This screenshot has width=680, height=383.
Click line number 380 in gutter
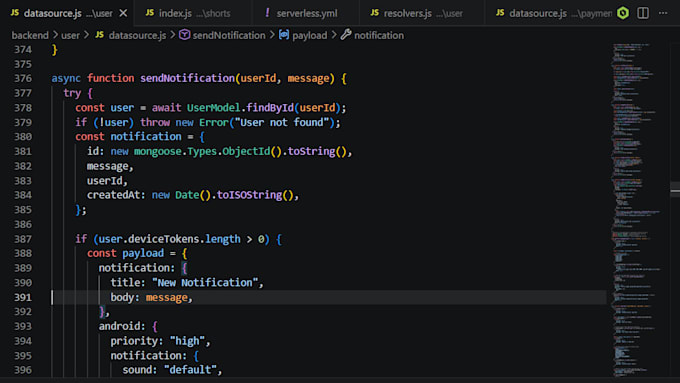coord(23,137)
